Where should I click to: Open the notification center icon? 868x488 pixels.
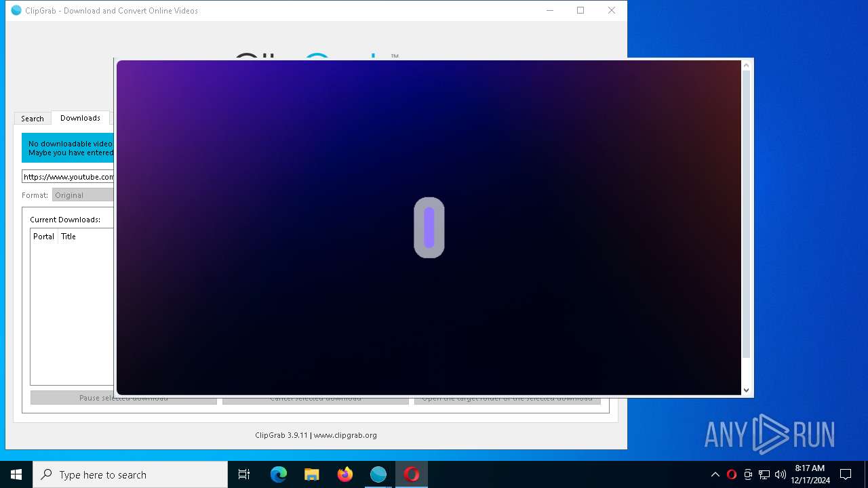tap(846, 474)
